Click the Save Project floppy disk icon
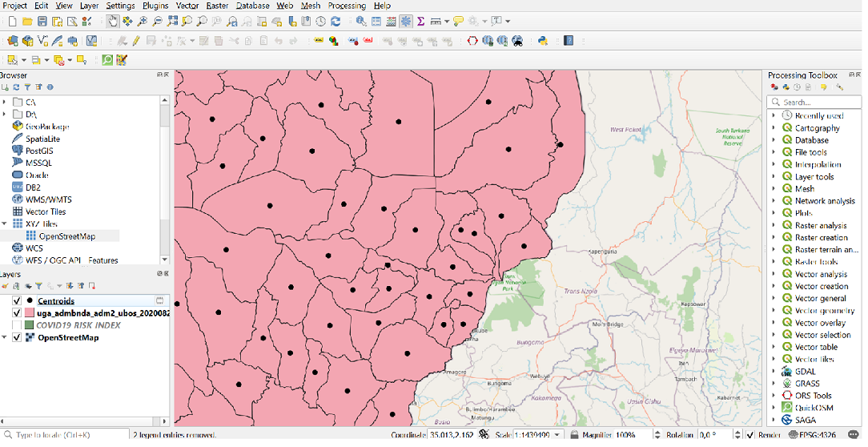The width and height of the screenshot is (868, 447). (42, 21)
